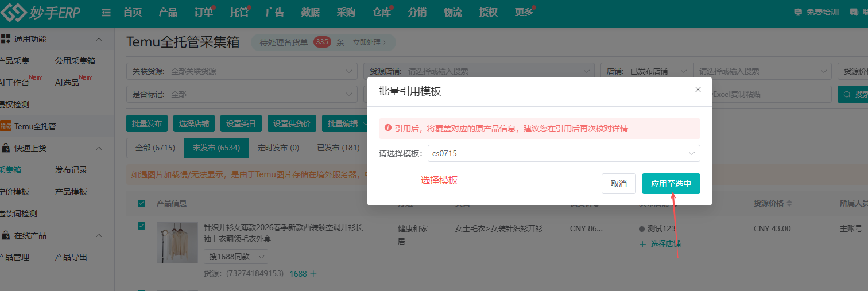Open 产品模板 in sidebar
868x291 pixels.
(x=71, y=192)
